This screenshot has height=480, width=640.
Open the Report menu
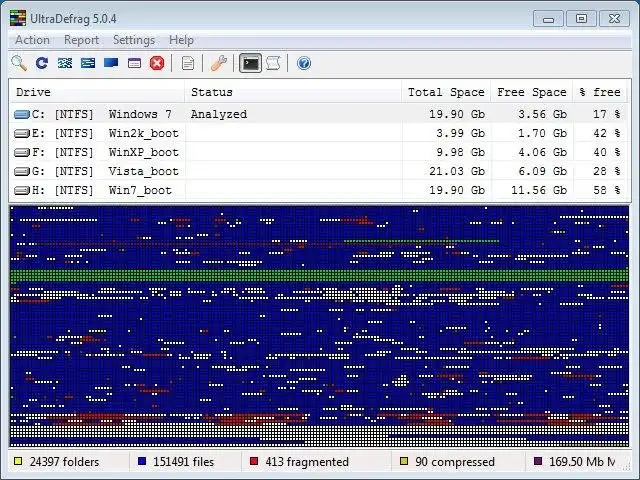tap(81, 40)
